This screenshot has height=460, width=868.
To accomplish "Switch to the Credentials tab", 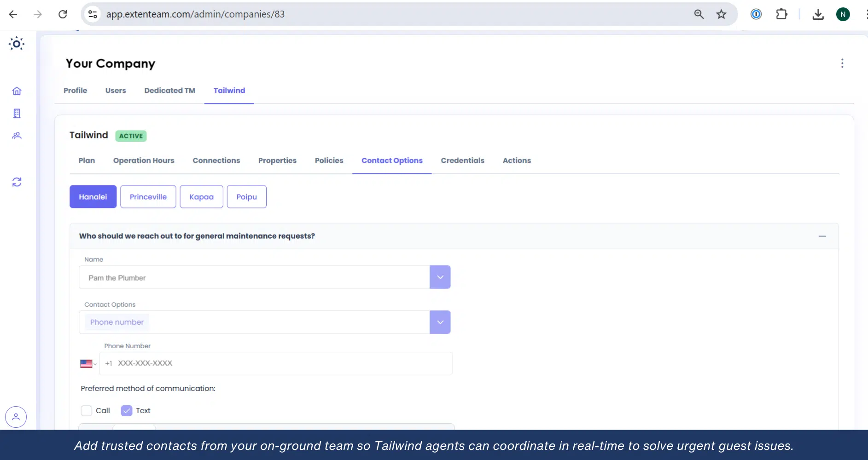I will click(x=462, y=161).
